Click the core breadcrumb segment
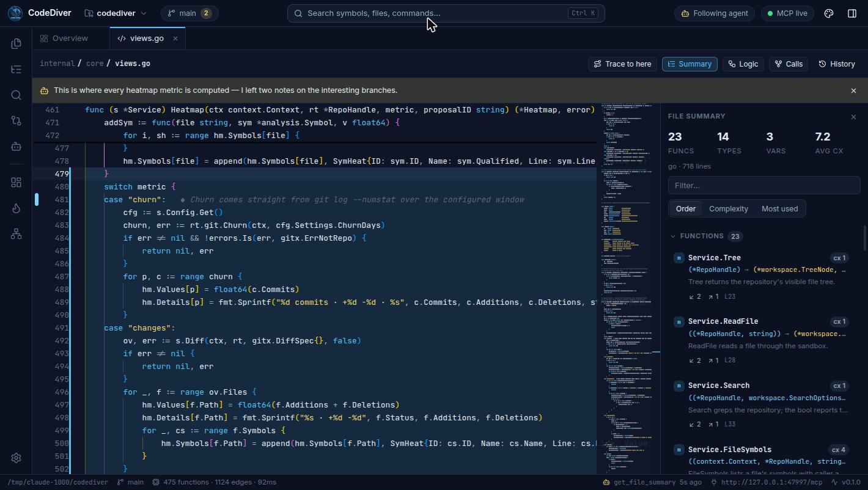This screenshot has height=490, width=868. click(95, 64)
